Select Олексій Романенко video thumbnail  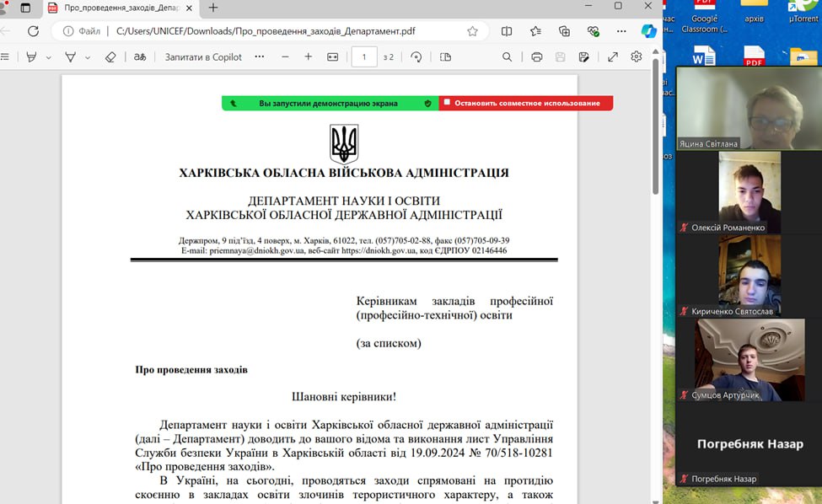[x=749, y=192]
